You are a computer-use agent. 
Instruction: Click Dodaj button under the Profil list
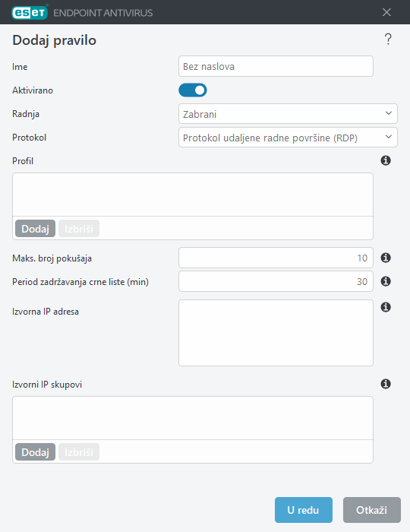click(35, 228)
